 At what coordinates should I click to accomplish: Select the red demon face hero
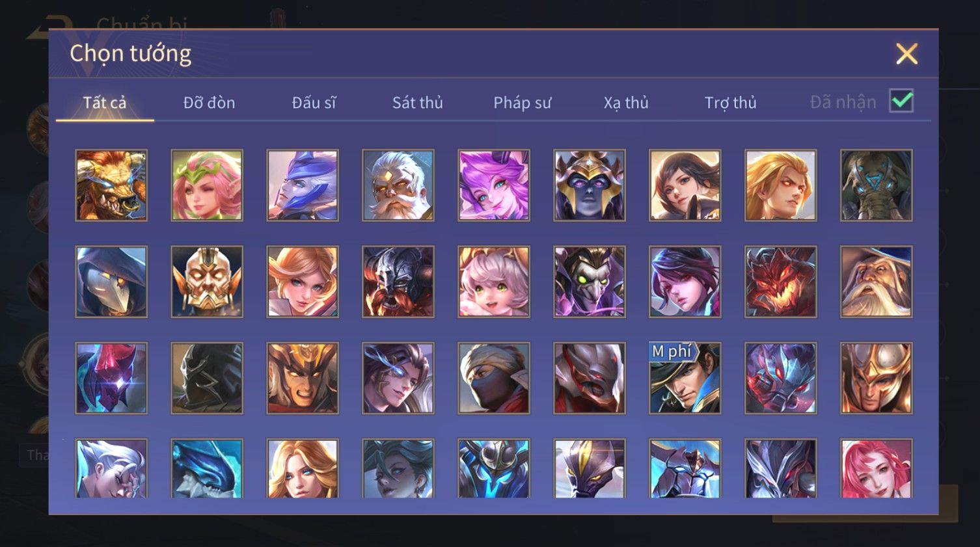(781, 282)
